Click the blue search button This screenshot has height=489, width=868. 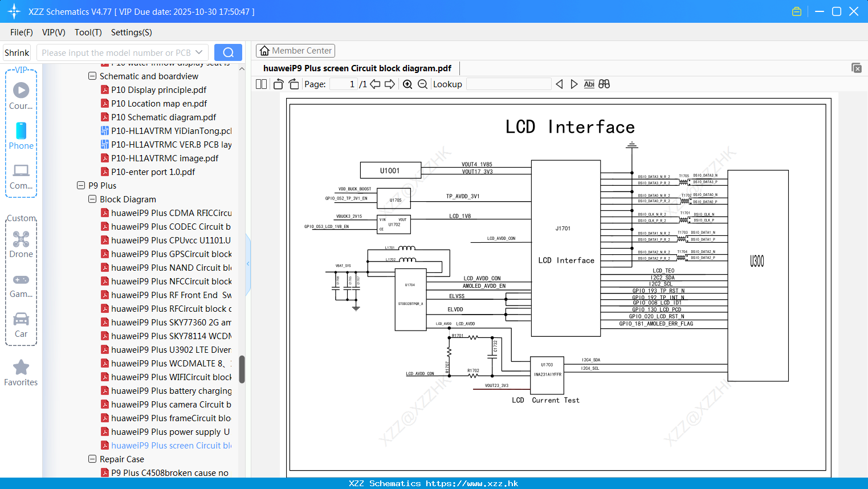tap(228, 52)
